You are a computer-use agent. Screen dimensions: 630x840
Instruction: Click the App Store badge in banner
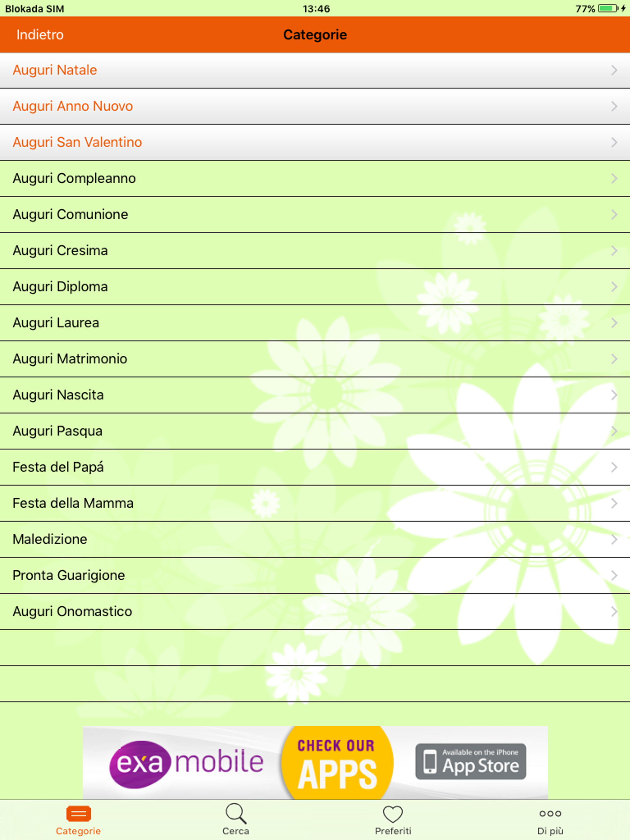pyautogui.click(x=470, y=761)
